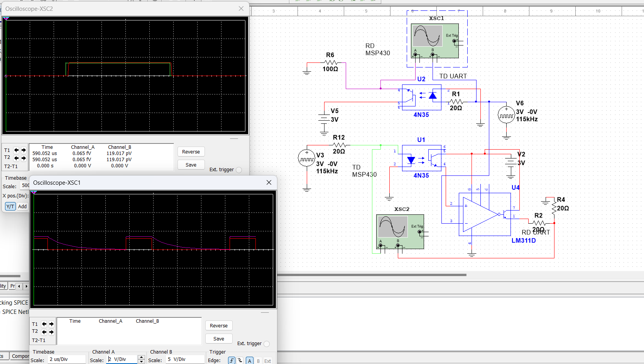Select falling edge trigger in XSC1
644x364 pixels.
240,361
